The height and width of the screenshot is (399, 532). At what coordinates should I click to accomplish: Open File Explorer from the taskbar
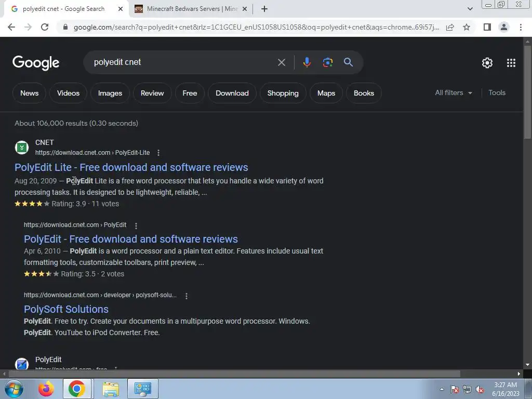point(111,389)
